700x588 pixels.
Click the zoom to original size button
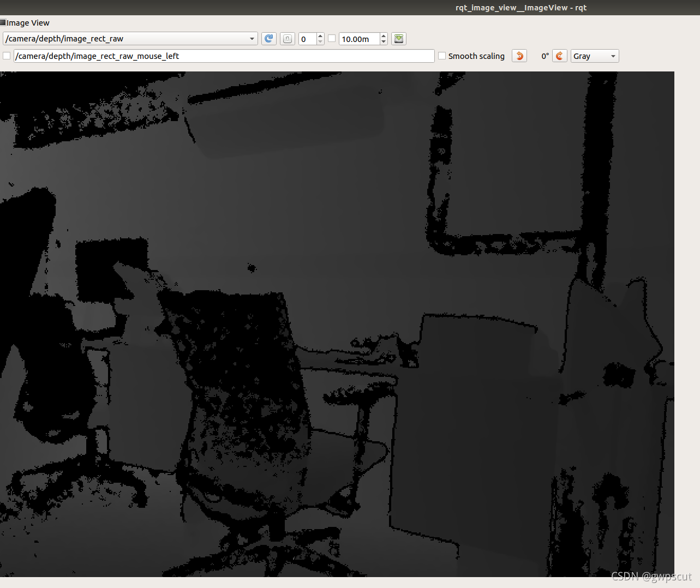288,39
